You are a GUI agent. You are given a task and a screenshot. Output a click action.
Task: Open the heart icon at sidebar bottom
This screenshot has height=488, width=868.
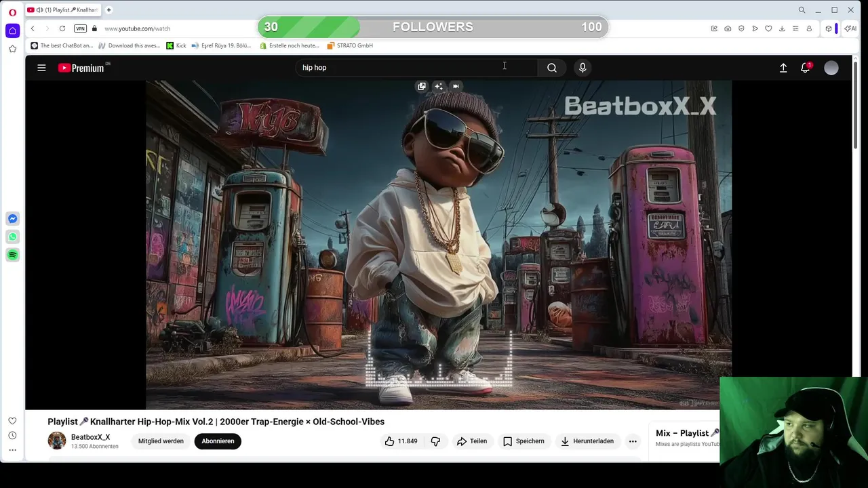pyautogui.click(x=12, y=421)
